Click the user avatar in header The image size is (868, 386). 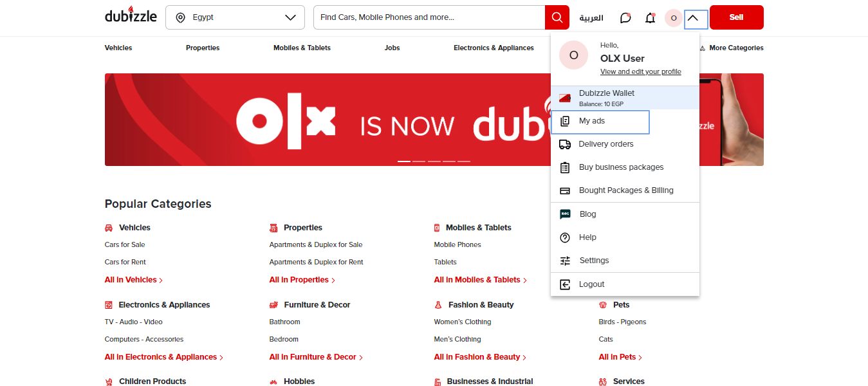673,18
